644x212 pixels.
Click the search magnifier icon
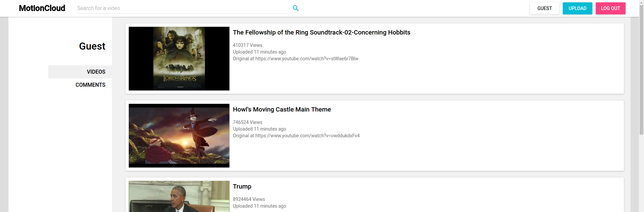coord(296,8)
